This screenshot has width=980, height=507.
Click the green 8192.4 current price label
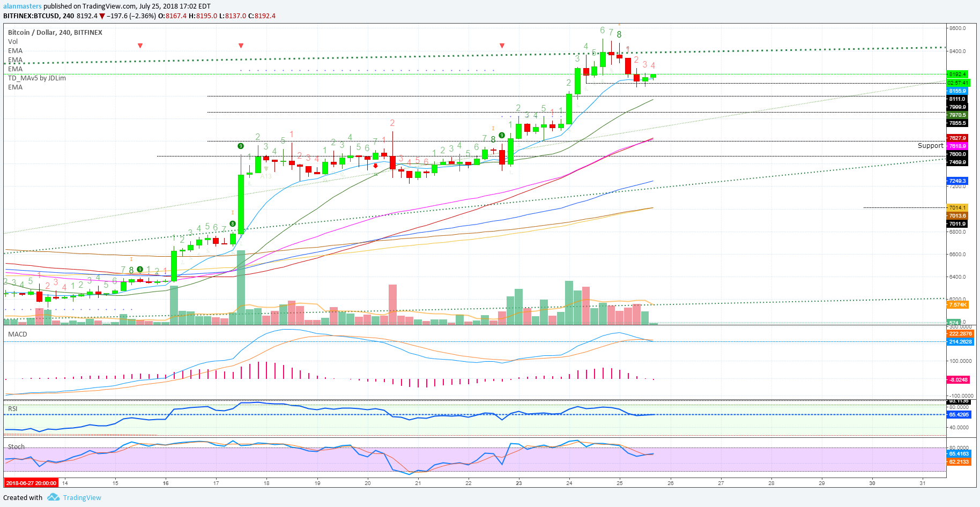[x=957, y=74]
